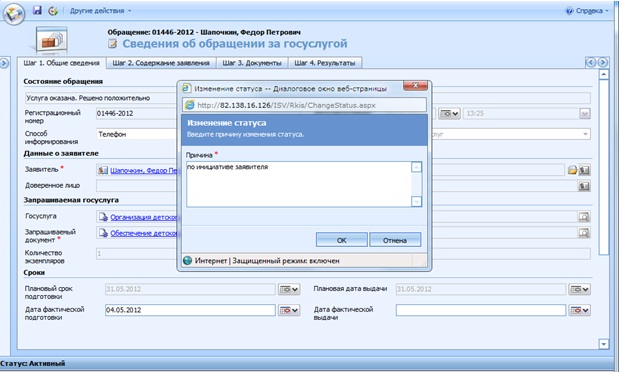Click the form entity icon beside the title
Viewport: 620px width, 374px height.
pyautogui.click(x=52, y=40)
